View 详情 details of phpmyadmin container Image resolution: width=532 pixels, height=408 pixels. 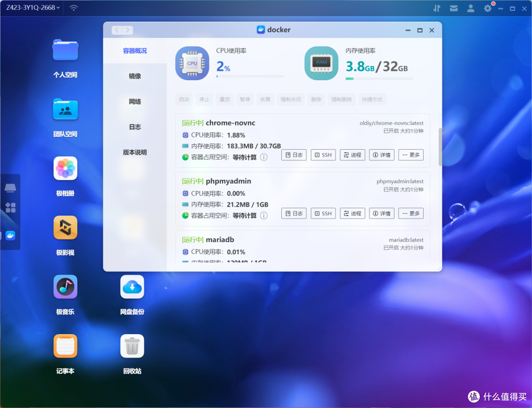[x=382, y=214]
